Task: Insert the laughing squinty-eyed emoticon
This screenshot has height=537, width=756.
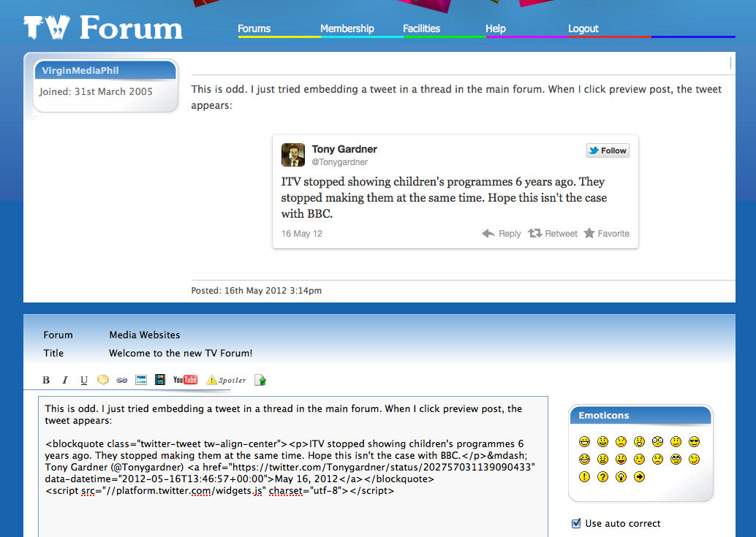Action: click(x=584, y=459)
